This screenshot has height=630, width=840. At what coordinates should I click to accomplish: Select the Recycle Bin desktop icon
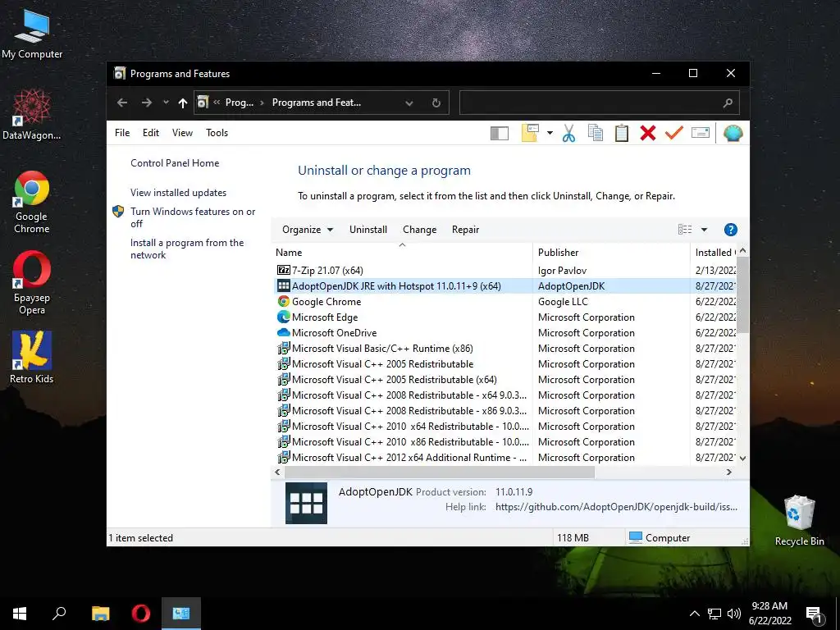(x=799, y=520)
